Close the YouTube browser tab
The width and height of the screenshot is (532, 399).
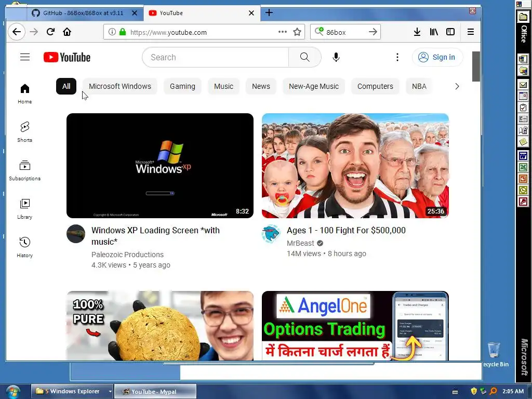pos(251,13)
